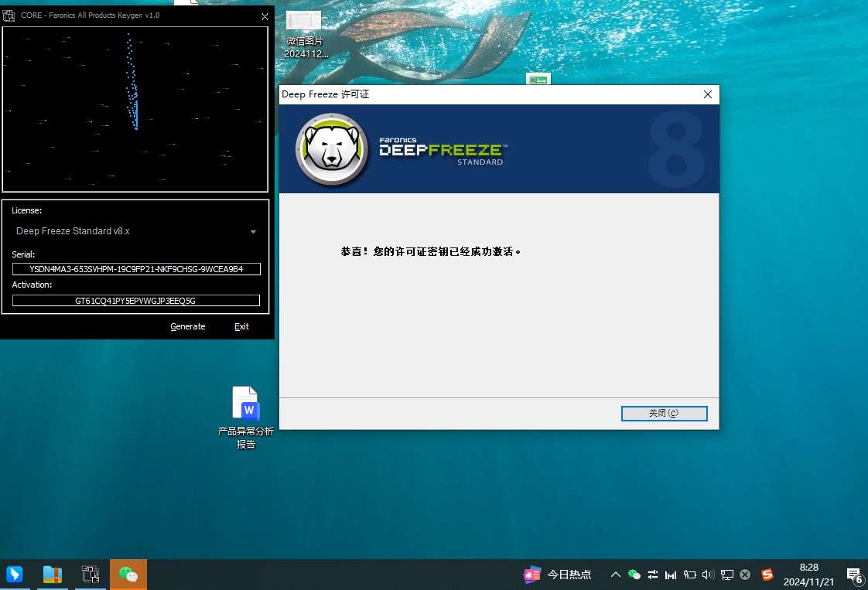This screenshot has height=590, width=868.
Task: Click the transfer arrows tray icon
Action: [653, 575]
